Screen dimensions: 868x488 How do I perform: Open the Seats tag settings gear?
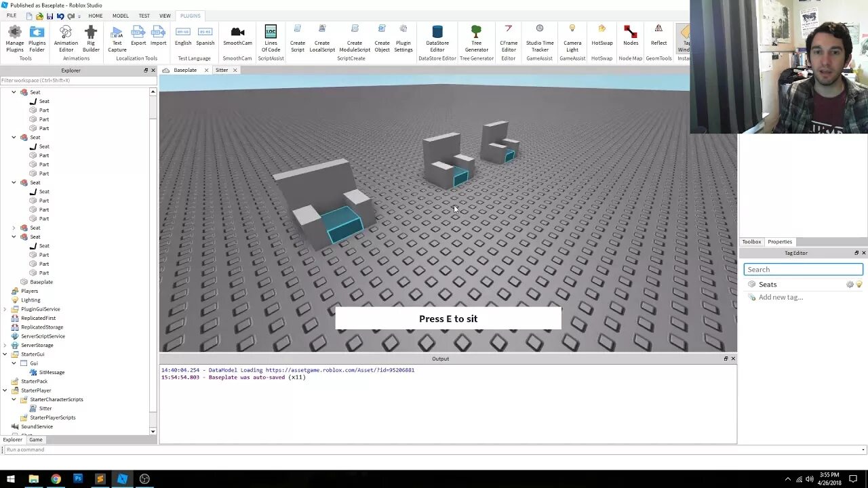pyautogui.click(x=850, y=285)
